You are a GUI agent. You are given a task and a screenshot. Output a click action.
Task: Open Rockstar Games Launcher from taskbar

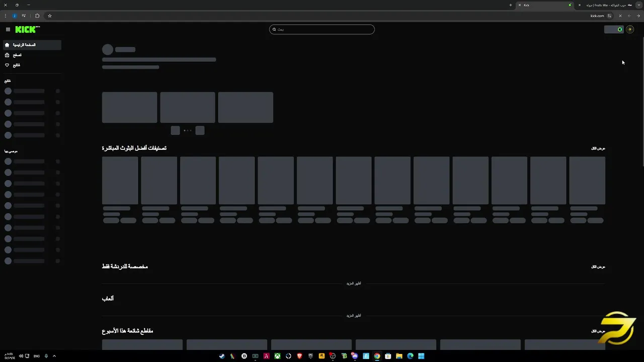tap(321, 356)
